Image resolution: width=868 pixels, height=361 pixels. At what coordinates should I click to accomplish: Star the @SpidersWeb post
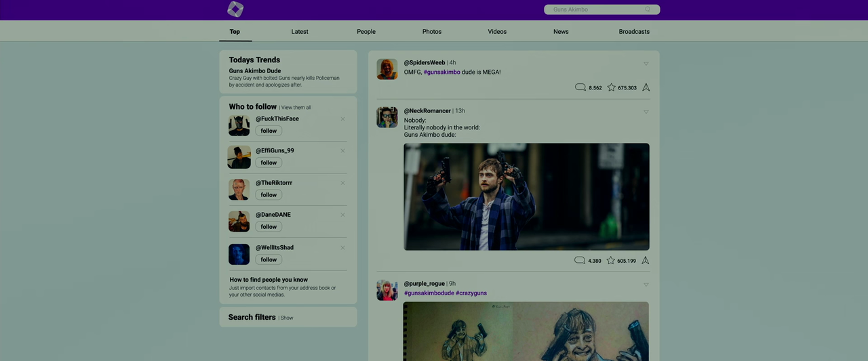point(611,87)
